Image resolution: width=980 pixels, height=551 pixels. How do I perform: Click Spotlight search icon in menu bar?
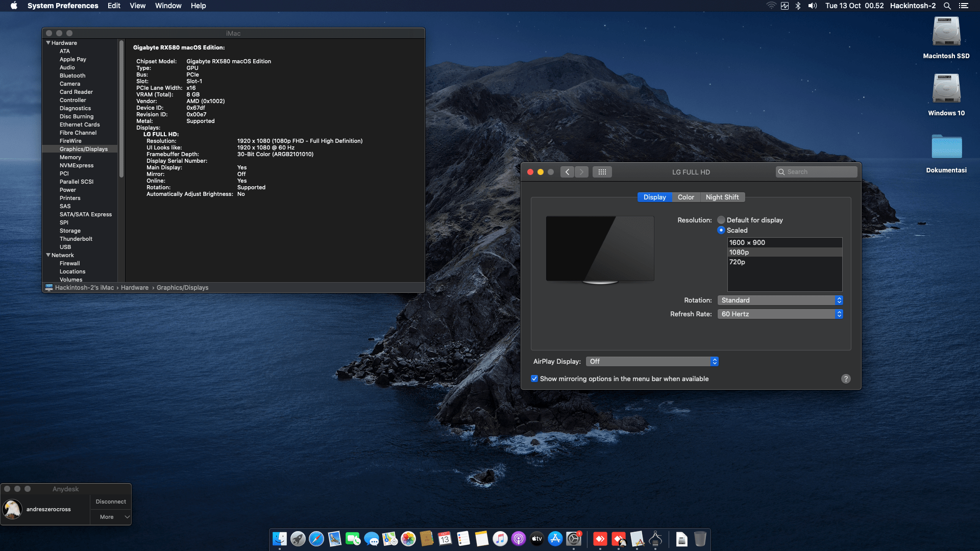(x=947, y=6)
